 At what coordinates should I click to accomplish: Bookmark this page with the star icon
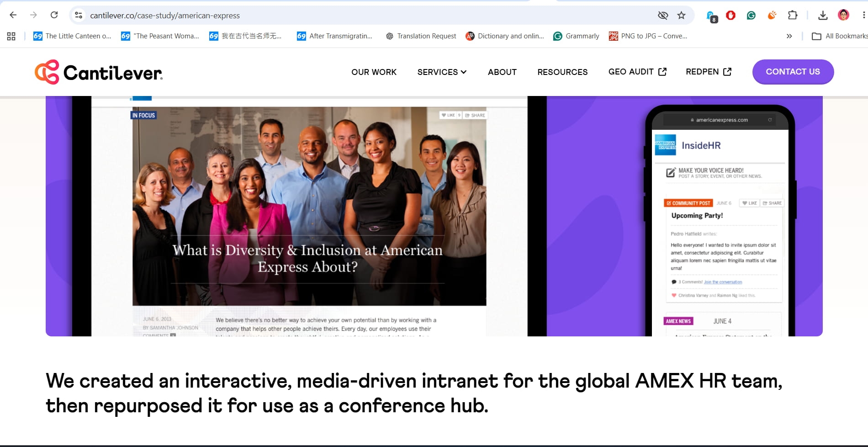pyautogui.click(x=681, y=15)
